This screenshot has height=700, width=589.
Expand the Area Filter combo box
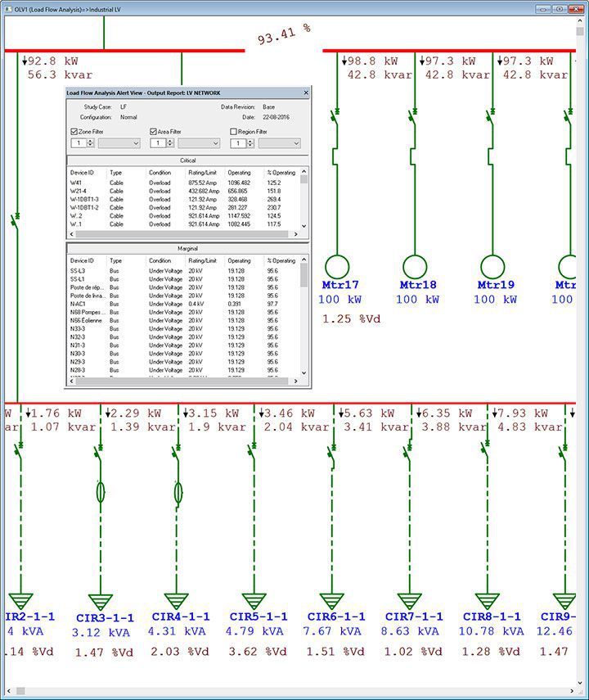pos(199,143)
